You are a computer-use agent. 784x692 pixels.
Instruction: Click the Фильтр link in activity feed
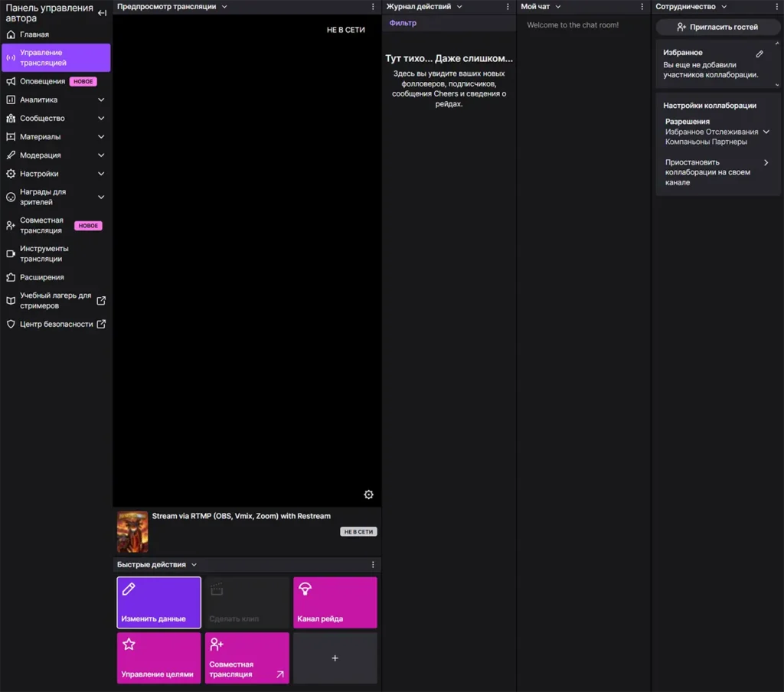403,23
